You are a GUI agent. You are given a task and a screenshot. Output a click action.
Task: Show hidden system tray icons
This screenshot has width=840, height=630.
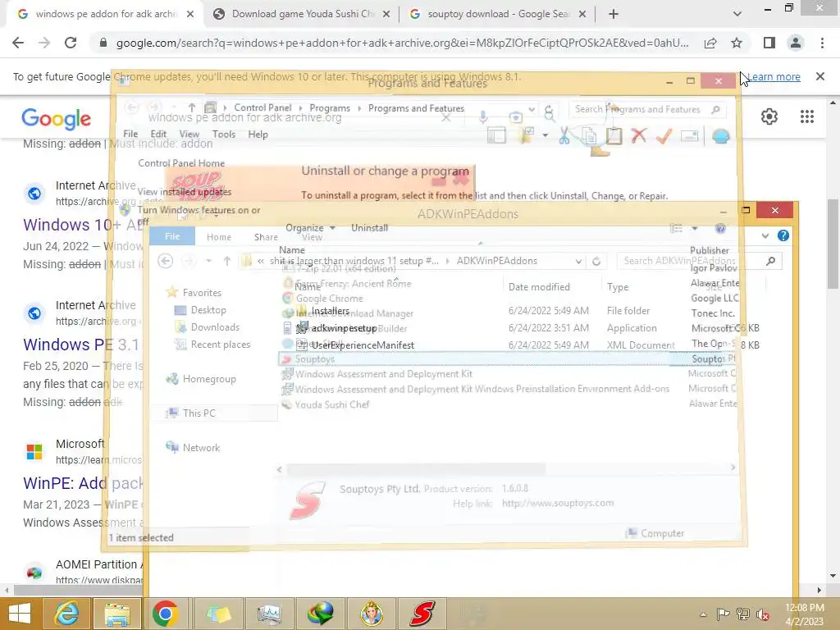(703, 614)
